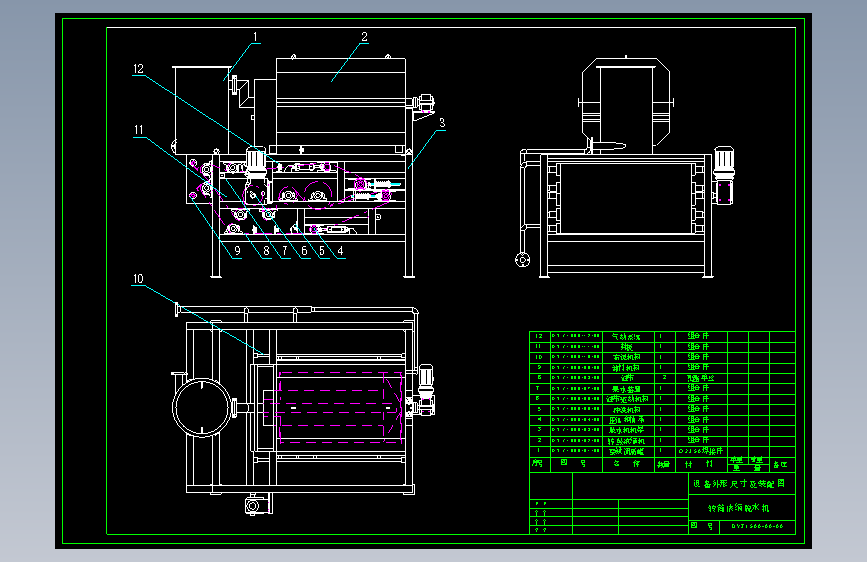The image size is (867, 562).
Task: Click callout number 5 under the front view
Action: pyautogui.click(x=322, y=251)
